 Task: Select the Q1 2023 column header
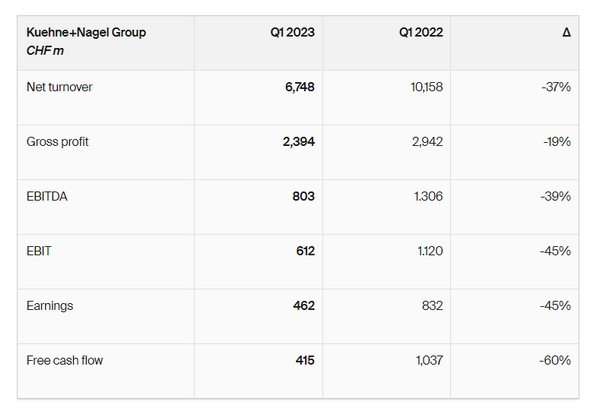pyautogui.click(x=292, y=33)
